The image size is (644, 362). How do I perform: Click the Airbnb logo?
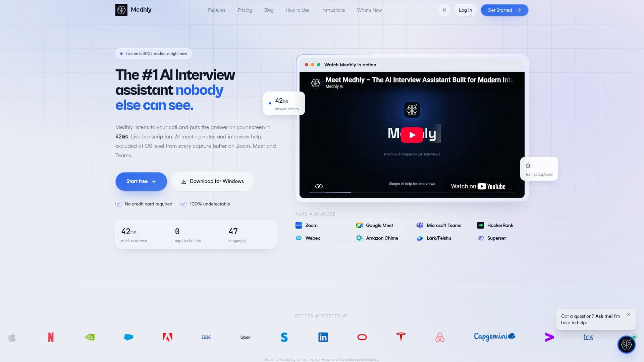pos(440,337)
